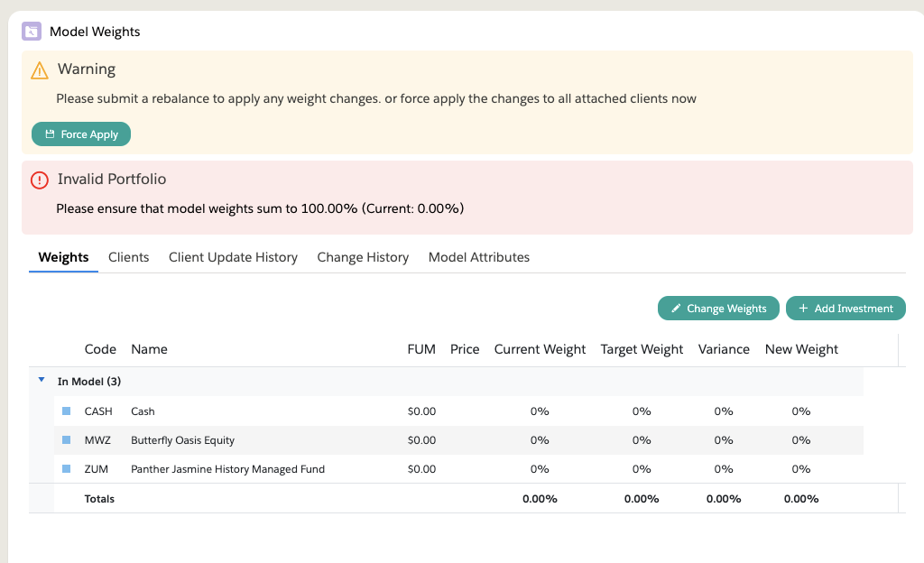Select the Weights tab
Screen dimensions: 924x563
(x=63, y=257)
